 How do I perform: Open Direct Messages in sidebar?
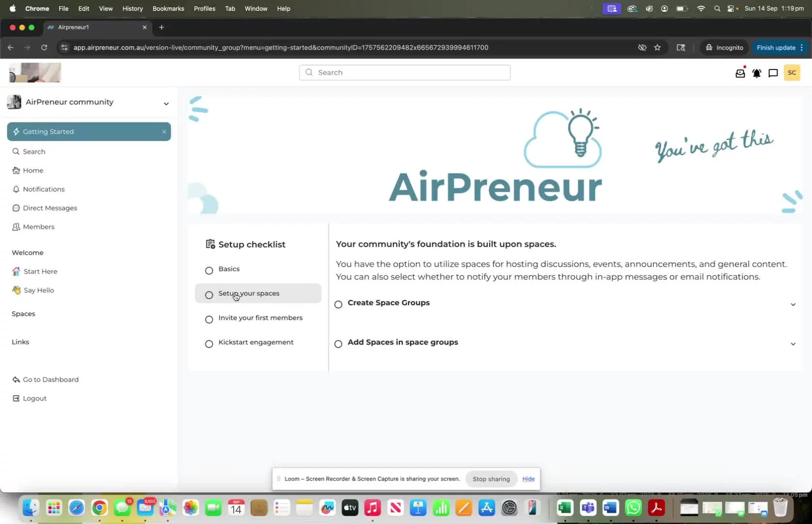(45, 208)
